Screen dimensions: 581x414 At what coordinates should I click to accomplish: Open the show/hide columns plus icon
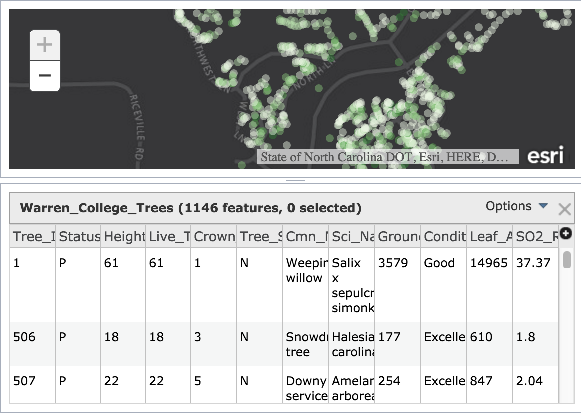[566, 234]
